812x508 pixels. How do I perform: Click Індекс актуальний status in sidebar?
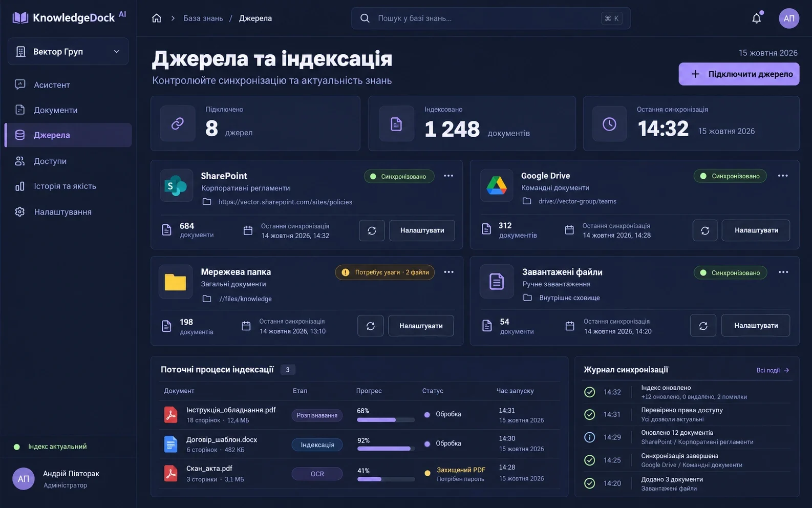[50, 447]
